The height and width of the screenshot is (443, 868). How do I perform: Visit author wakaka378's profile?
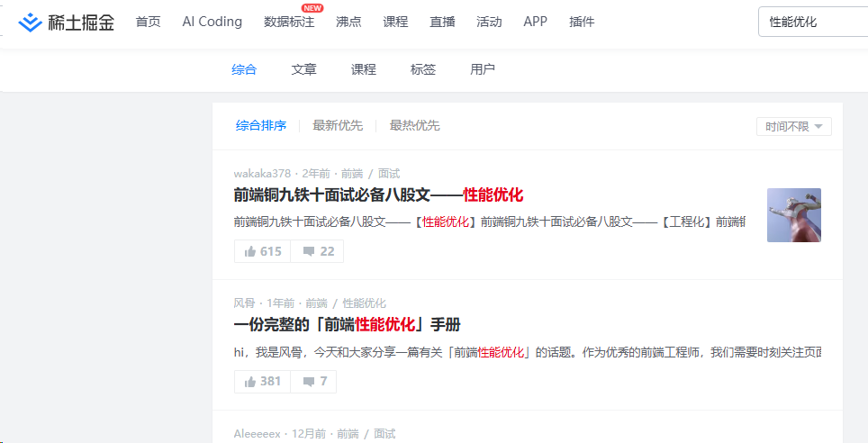tap(262, 174)
